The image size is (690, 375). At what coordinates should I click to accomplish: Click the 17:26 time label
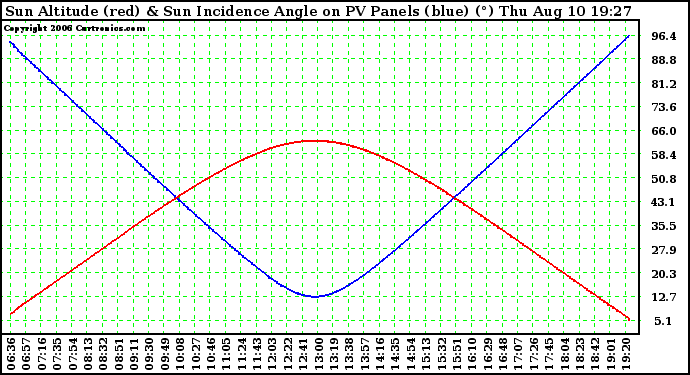click(533, 354)
